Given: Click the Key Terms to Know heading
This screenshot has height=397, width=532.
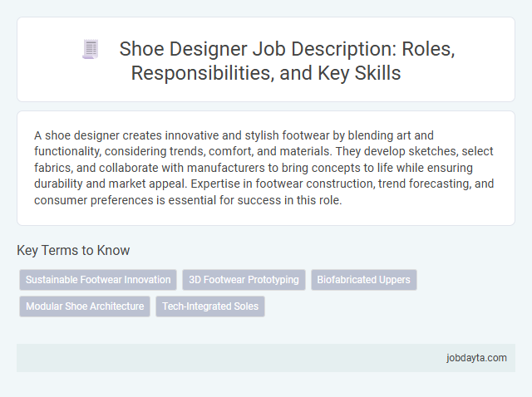Looking at the screenshot, I should [x=73, y=251].
